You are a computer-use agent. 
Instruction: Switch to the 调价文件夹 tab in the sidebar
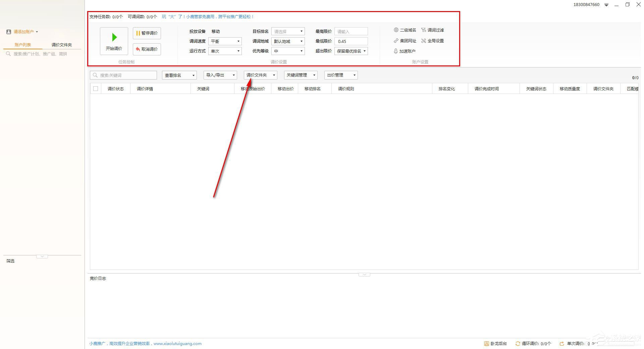pyautogui.click(x=62, y=45)
